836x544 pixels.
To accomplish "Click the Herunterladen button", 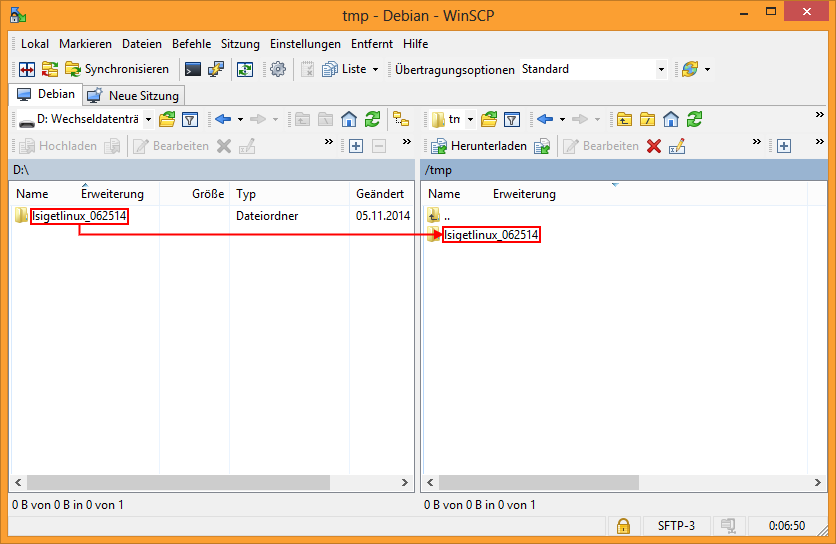I will [x=479, y=146].
